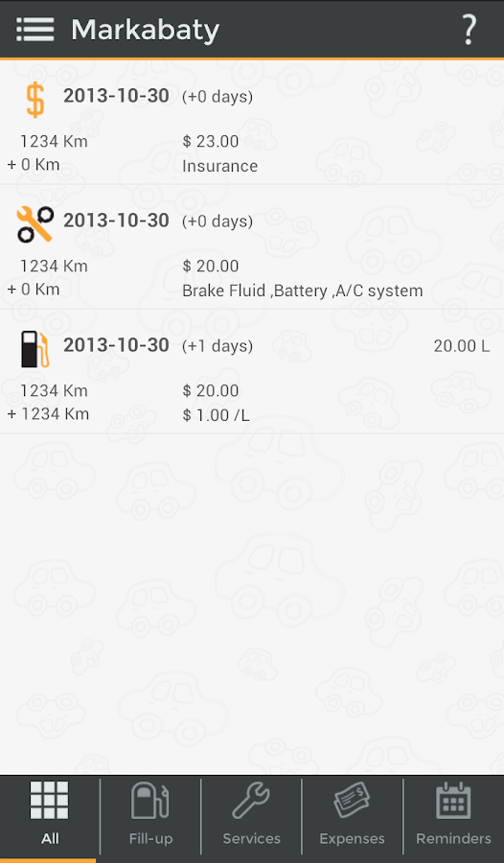
Task: Click the $ 20.00 service cost
Action: tap(211, 267)
